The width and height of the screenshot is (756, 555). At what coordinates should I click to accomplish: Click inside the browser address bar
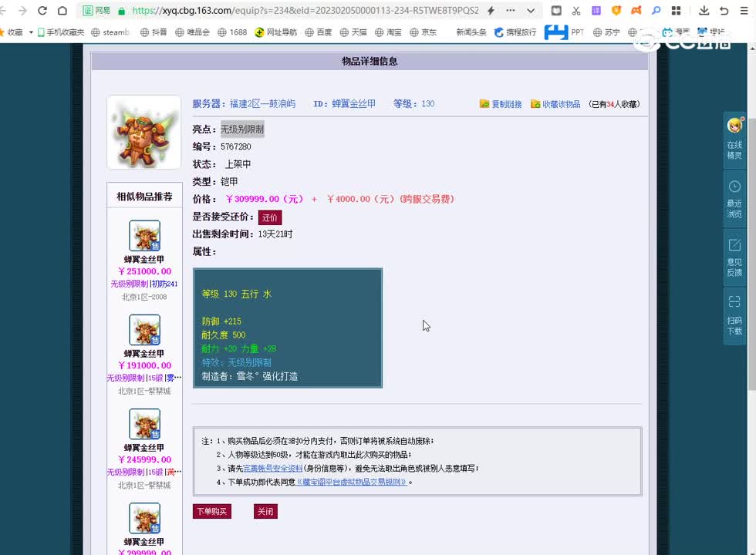[309, 12]
